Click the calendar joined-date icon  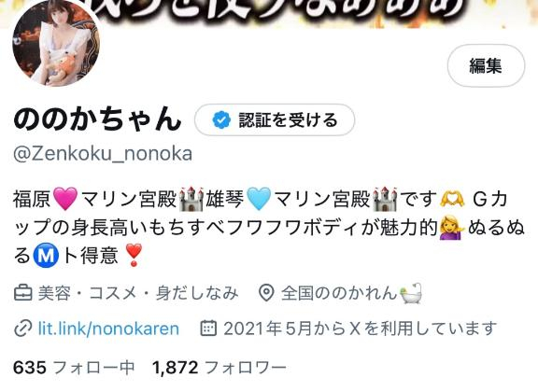point(208,329)
